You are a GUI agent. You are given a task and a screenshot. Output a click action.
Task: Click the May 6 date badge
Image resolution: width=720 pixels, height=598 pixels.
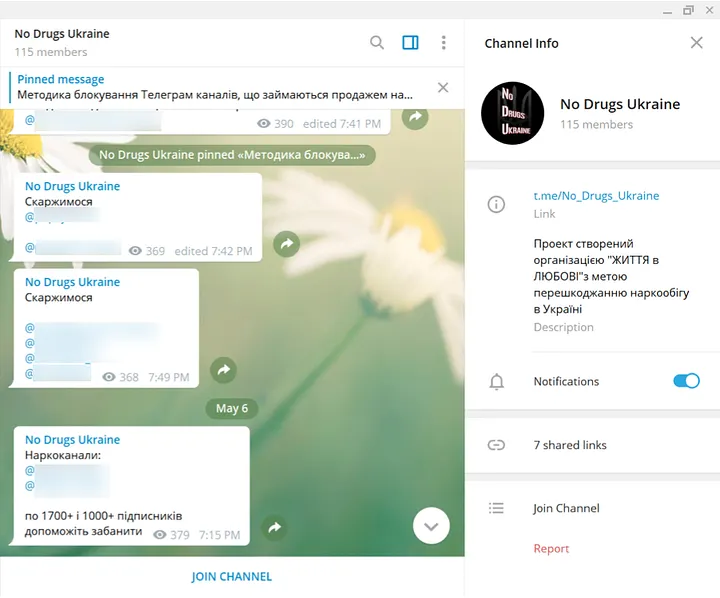[x=232, y=408]
